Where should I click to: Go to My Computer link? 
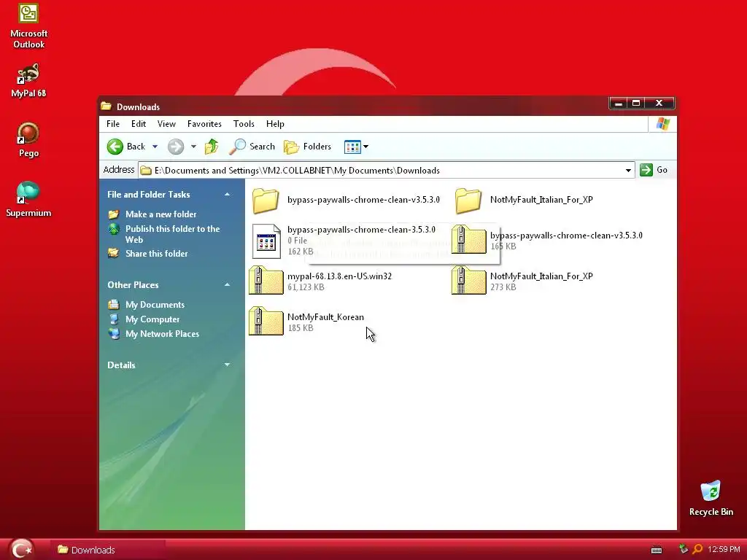(152, 319)
